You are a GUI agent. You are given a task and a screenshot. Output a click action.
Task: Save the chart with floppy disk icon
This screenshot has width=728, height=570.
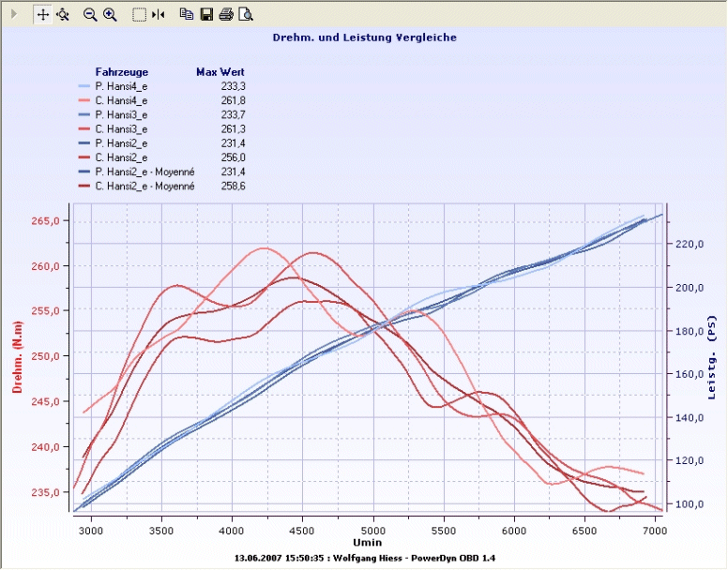(206, 14)
